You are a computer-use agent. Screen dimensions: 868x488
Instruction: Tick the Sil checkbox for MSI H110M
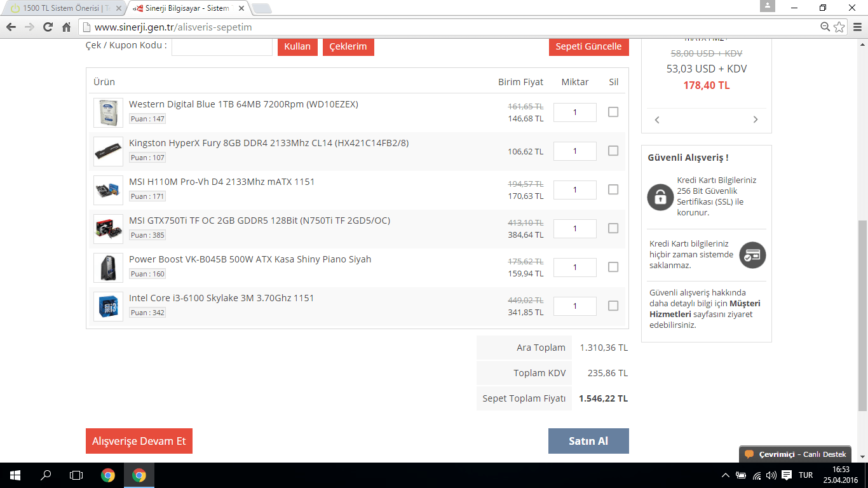[613, 189]
